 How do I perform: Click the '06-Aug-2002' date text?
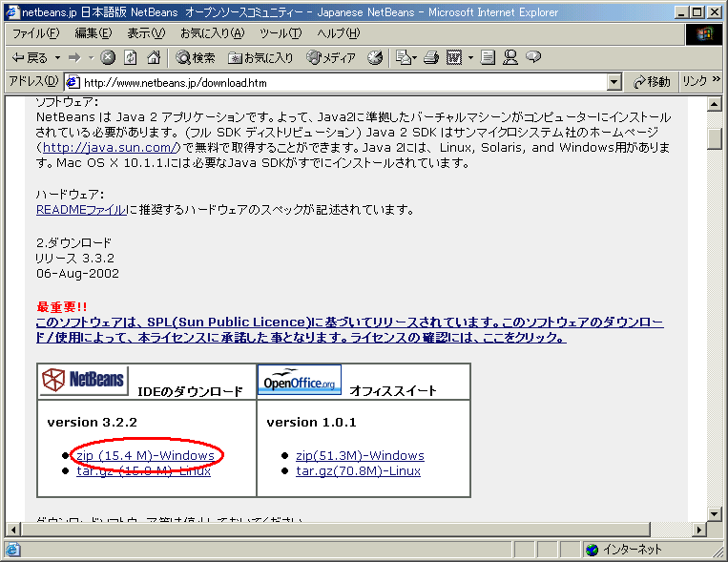[x=77, y=273]
